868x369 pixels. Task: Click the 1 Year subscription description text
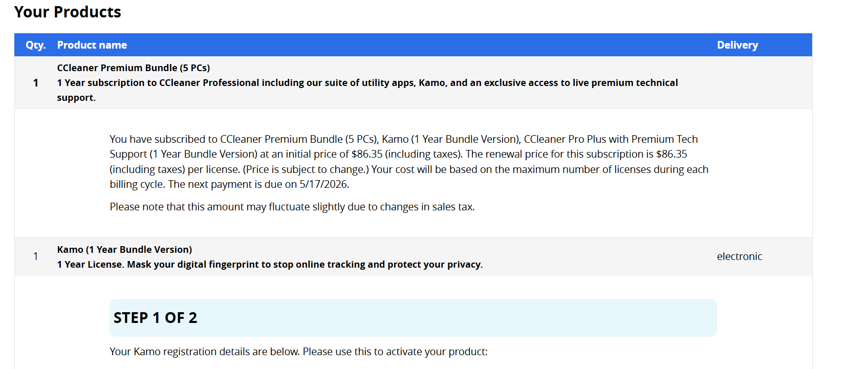367,90
